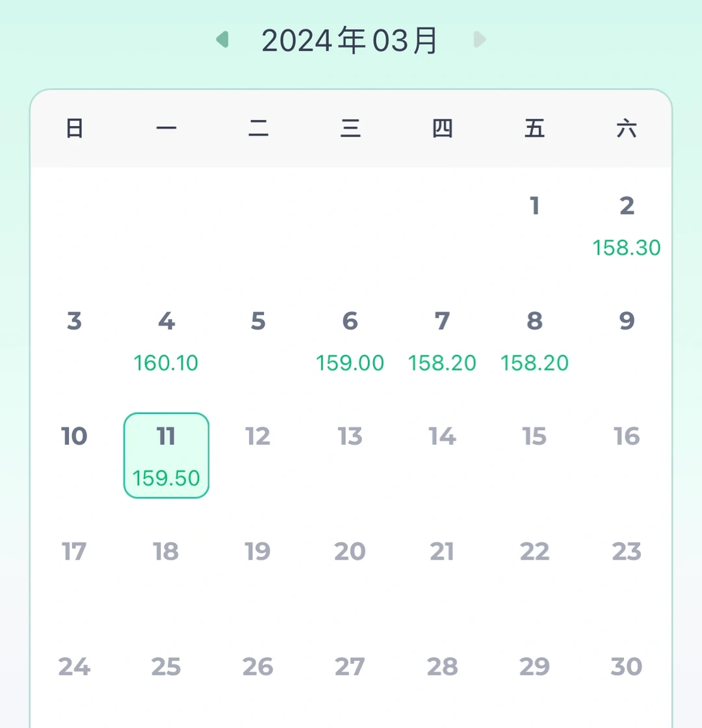Select March 7 showing 158.20
Image resolution: width=702 pixels, height=728 pixels.
[442, 341]
